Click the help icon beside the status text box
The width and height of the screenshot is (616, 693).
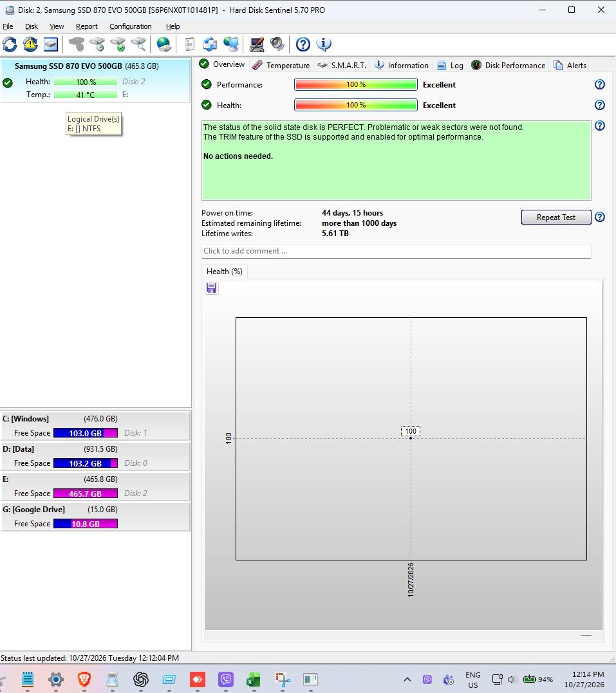click(x=600, y=126)
